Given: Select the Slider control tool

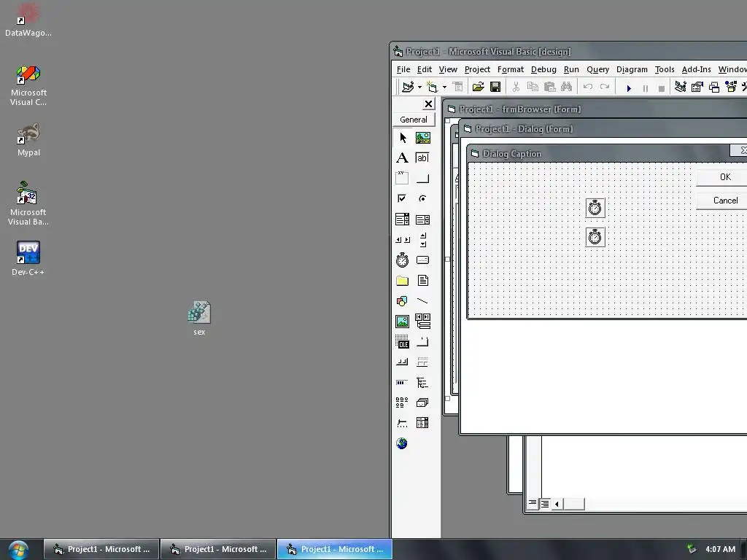Looking at the screenshot, I should click(x=403, y=423).
